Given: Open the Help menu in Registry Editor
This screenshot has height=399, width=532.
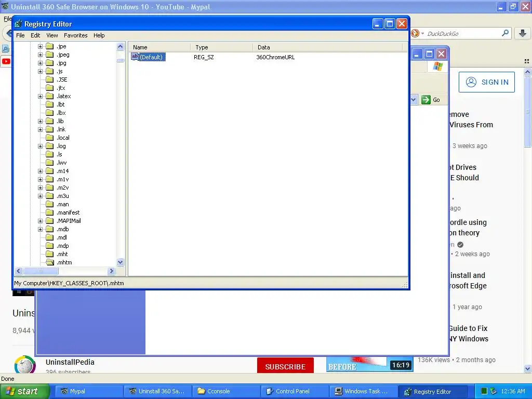Looking at the screenshot, I should [x=99, y=35].
